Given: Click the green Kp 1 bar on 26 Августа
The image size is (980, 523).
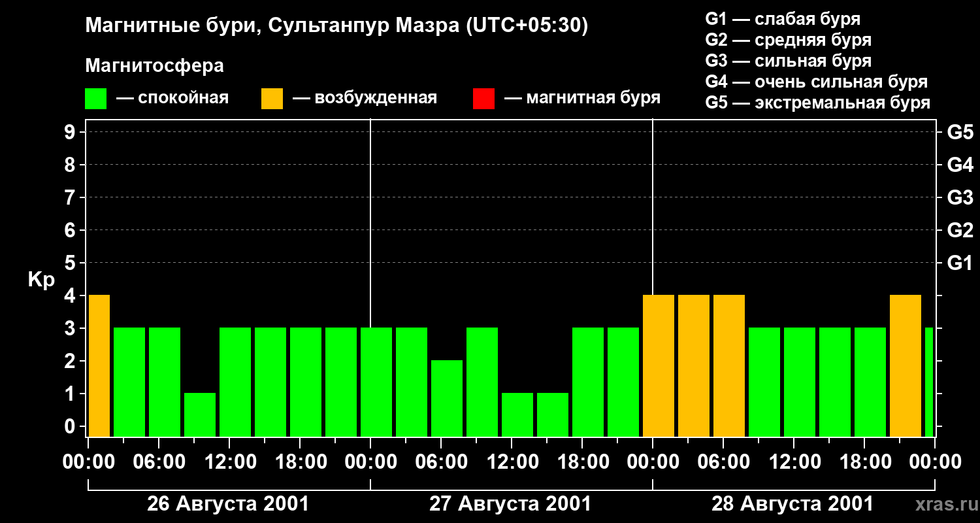Looking at the screenshot, I should (x=200, y=415).
